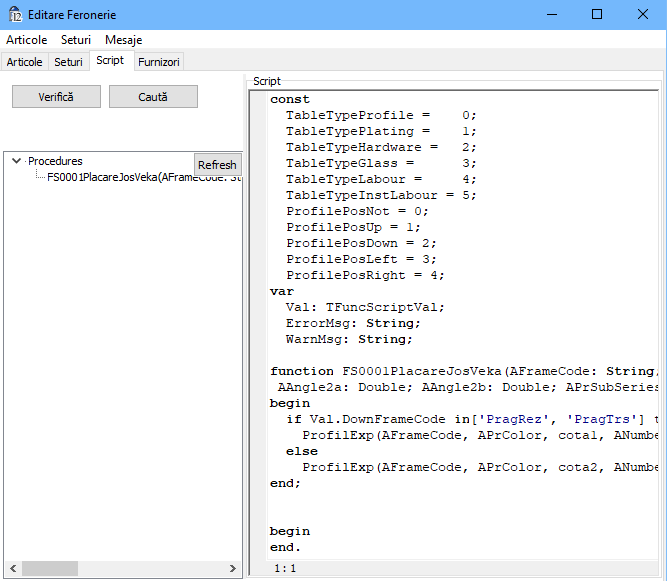Switch to the Articole tab
Image resolution: width=667 pixels, height=581 pixels.
[x=24, y=62]
